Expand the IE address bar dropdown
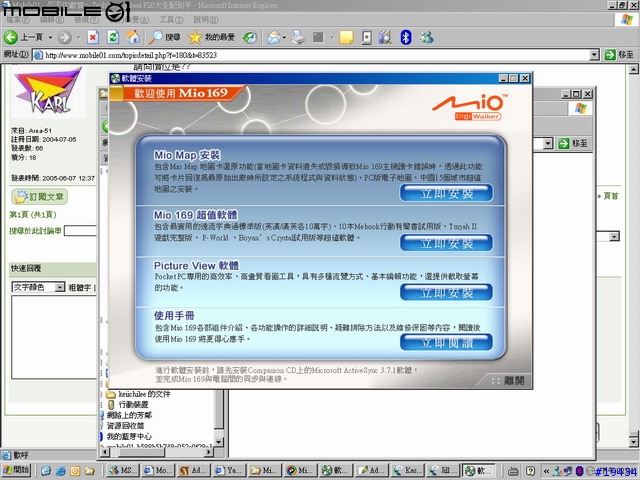The image size is (640, 480). (594, 55)
